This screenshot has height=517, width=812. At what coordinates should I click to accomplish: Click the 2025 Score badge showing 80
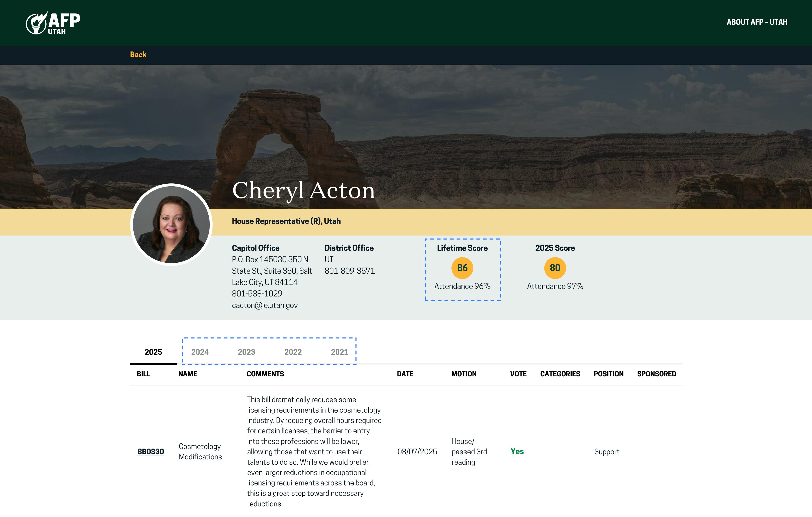(555, 268)
